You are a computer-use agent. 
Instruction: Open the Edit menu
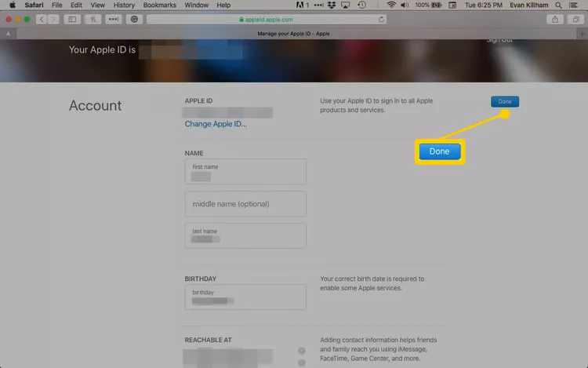[76, 5]
